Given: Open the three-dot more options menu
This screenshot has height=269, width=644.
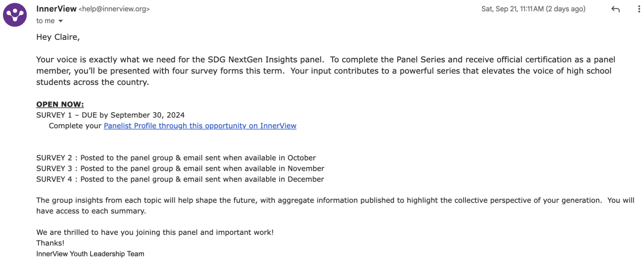Looking at the screenshot, I should [639, 9].
